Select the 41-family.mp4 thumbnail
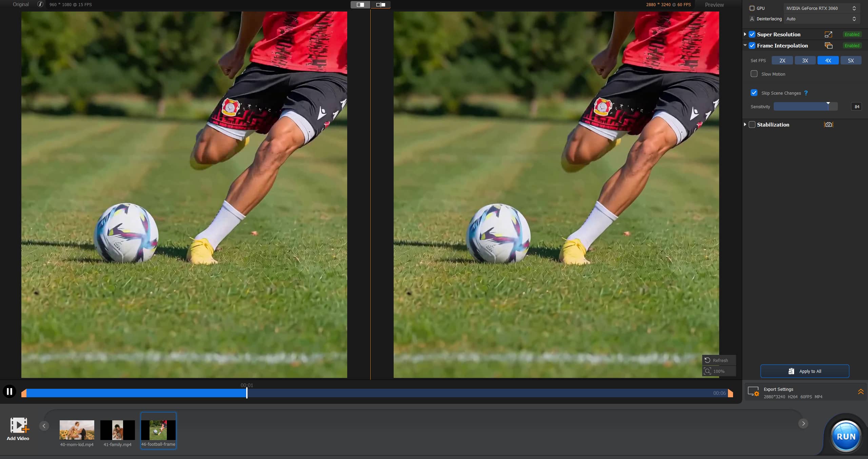 pos(118,430)
